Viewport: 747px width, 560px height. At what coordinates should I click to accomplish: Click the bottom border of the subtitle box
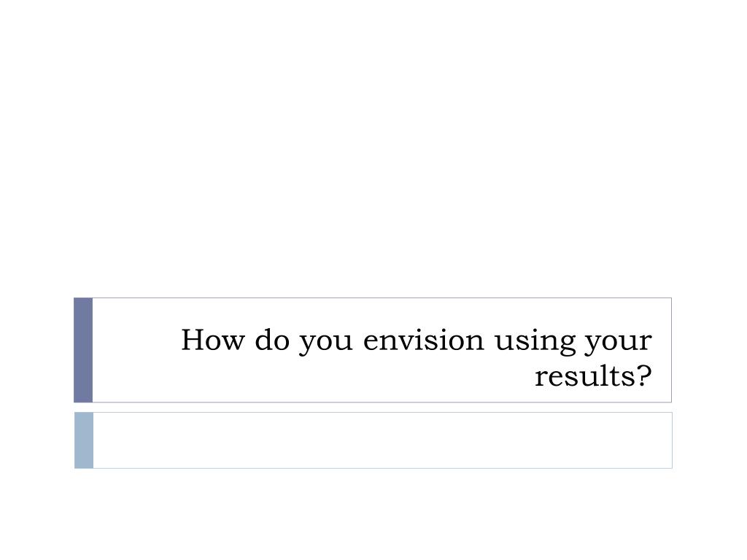(x=382, y=468)
